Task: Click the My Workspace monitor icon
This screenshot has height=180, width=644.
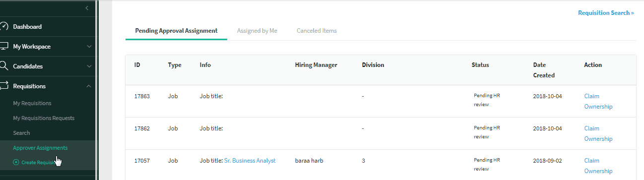Action: coord(3,47)
